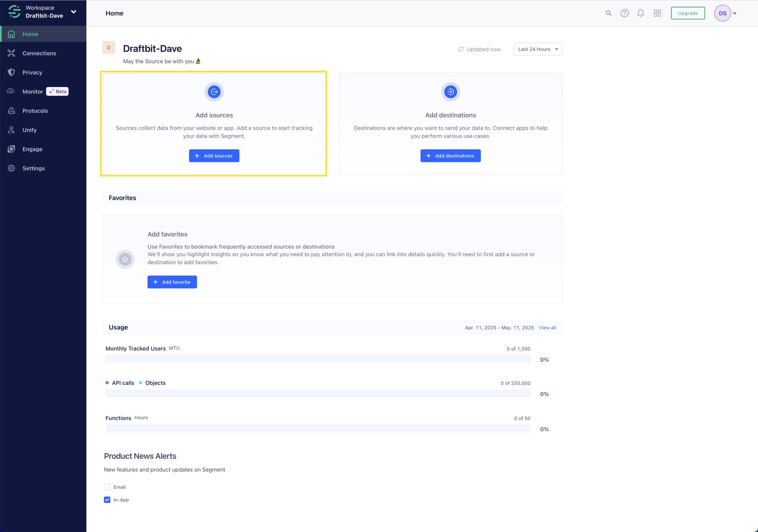This screenshot has height=532, width=758.
Task: Click the '0 of 1,000' MTU value
Action: click(518, 349)
